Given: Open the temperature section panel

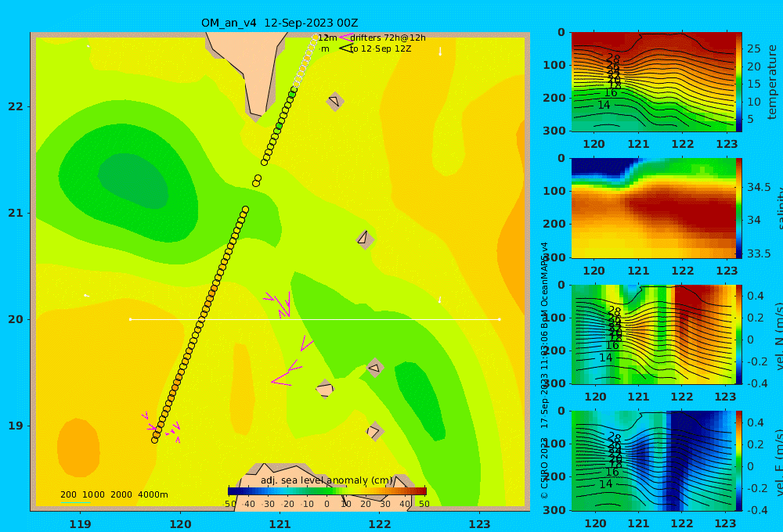Looking at the screenshot, I should [653, 82].
